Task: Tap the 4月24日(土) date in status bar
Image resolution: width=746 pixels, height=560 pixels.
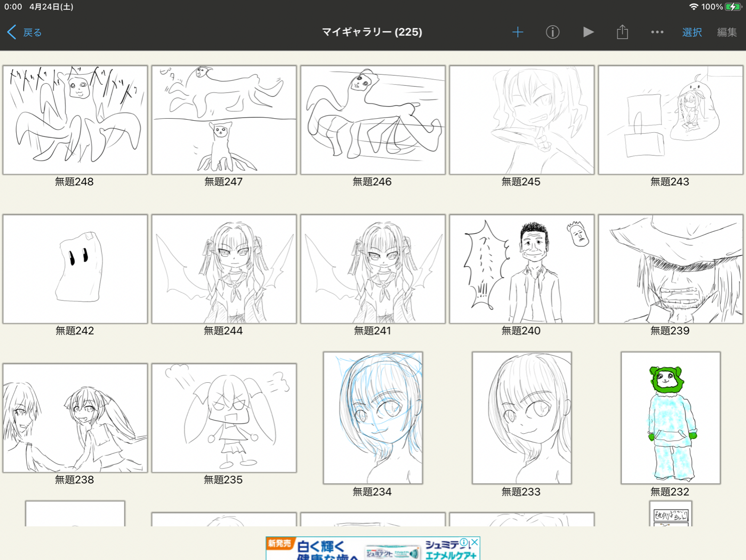Action: 51,7
